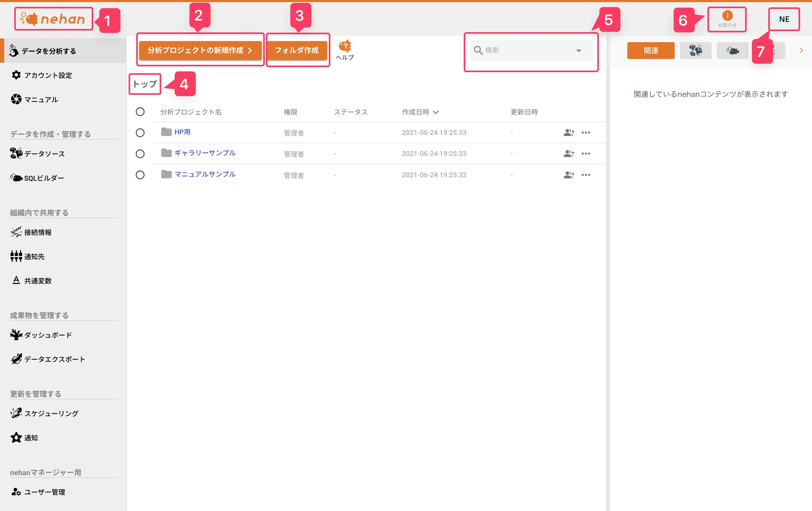The width and height of the screenshot is (812, 511).
Task: Select the ギャラリーサンプル row radio button
Action: (140, 154)
